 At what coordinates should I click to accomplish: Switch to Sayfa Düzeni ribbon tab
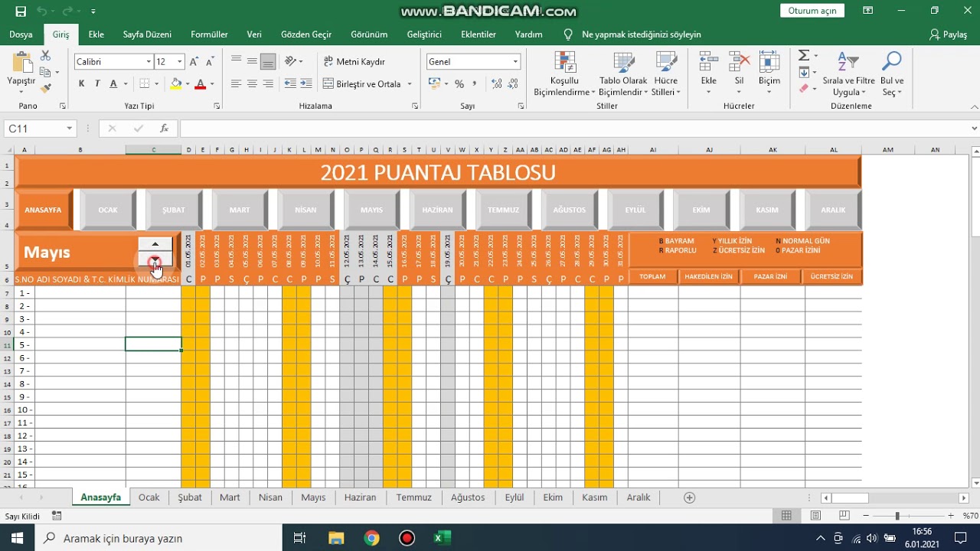(x=147, y=34)
